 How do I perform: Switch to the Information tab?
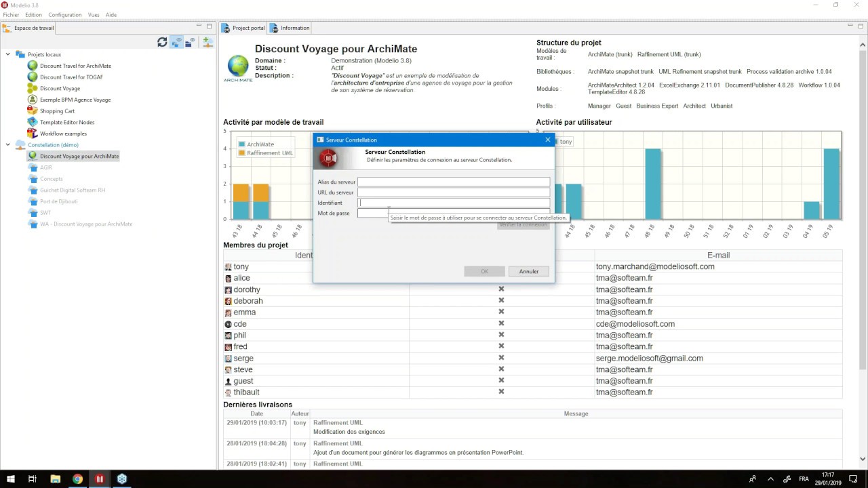tap(290, 28)
